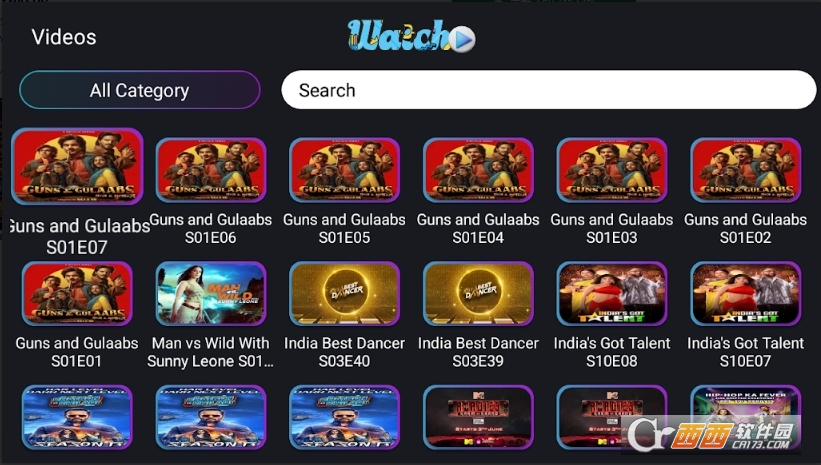Image resolution: width=821 pixels, height=465 pixels.
Task: Click the Search input field
Action: (549, 90)
